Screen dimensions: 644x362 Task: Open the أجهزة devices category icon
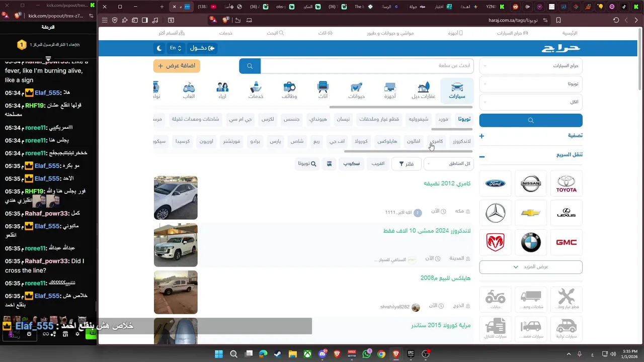[x=390, y=90]
